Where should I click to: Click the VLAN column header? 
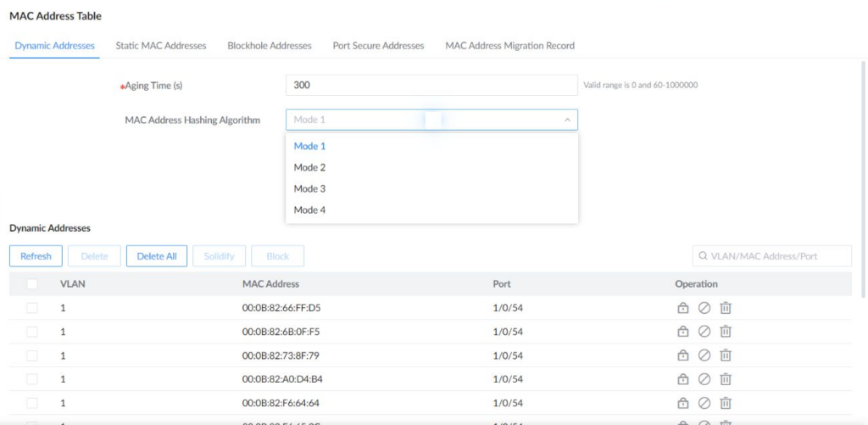[x=73, y=283]
